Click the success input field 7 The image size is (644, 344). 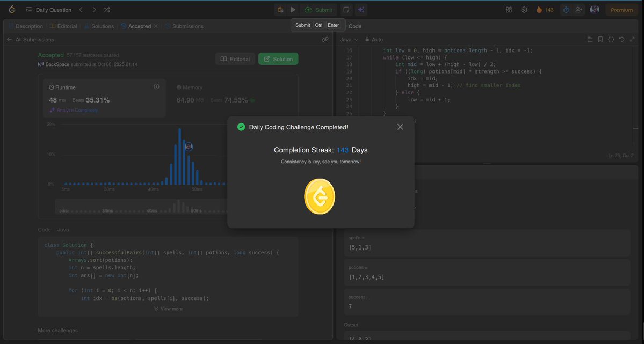487,302
